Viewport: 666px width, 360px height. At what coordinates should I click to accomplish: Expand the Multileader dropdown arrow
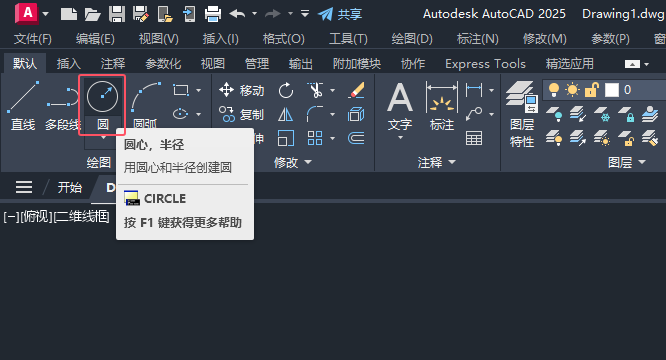click(491, 115)
